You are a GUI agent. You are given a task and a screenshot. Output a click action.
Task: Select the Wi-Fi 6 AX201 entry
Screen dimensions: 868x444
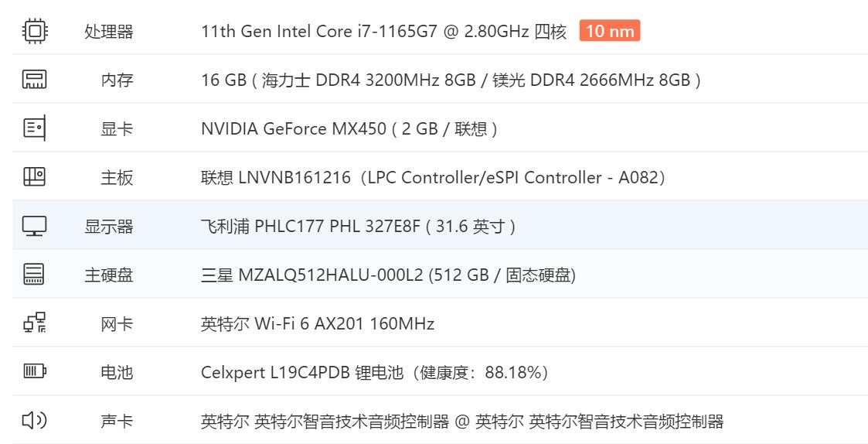(318, 323)
